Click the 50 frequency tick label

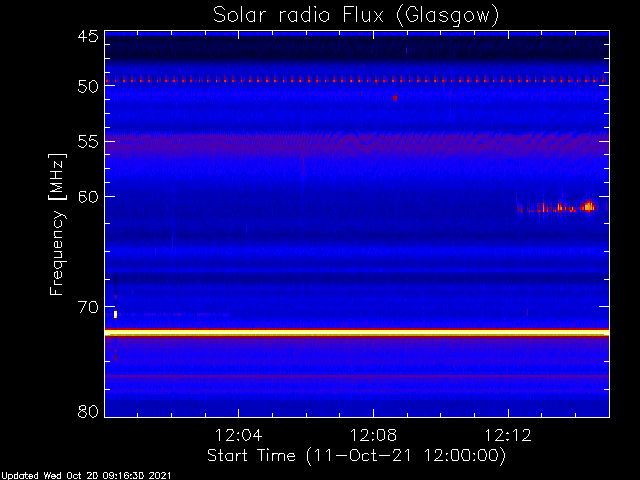88,86
